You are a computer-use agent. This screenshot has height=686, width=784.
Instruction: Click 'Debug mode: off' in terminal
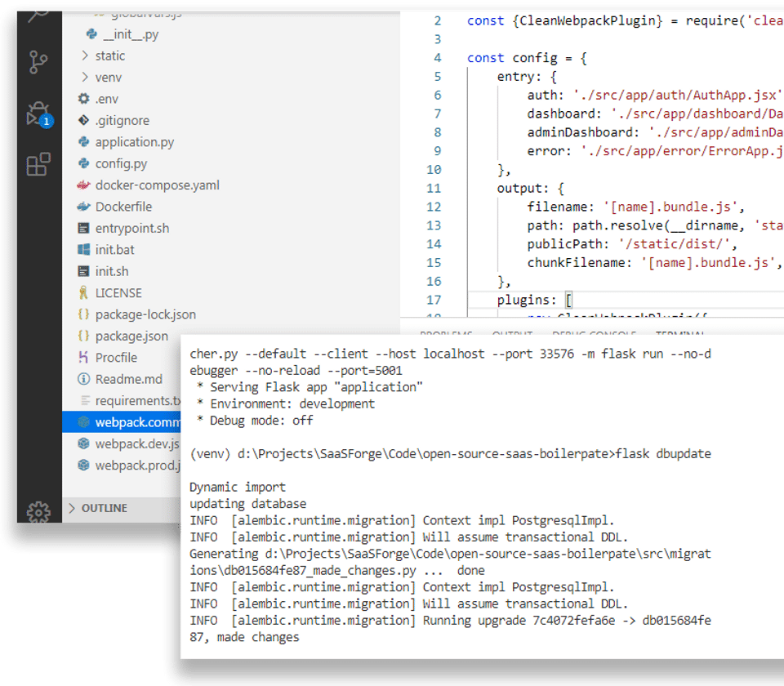tap(261, 421)
